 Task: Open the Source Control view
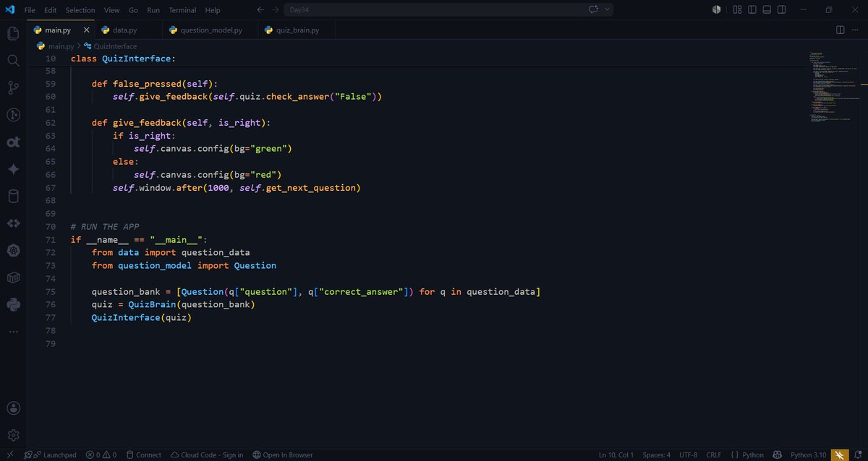point(13,87)
